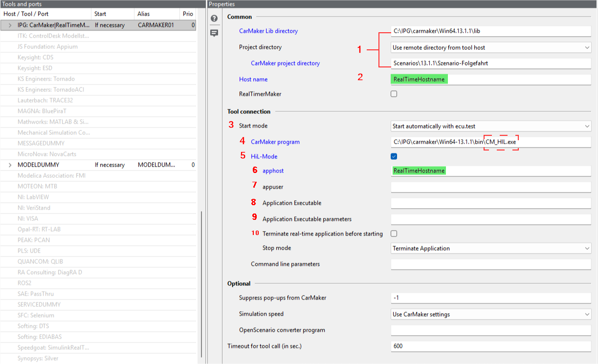Image resolution: width=598 pixels, height=364 pixels.
Task: Select Mathworks: MATLAB & Si... tool row
Action: (x=98, y=122)
